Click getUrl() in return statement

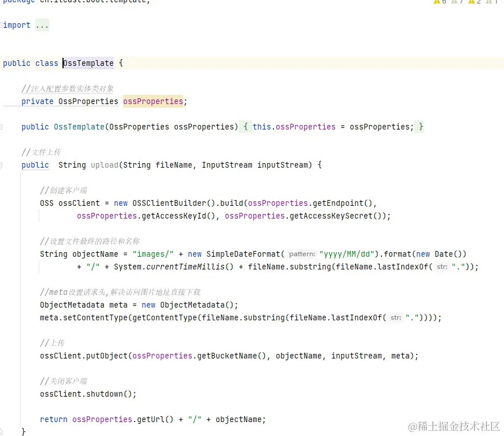click(155, 419)
